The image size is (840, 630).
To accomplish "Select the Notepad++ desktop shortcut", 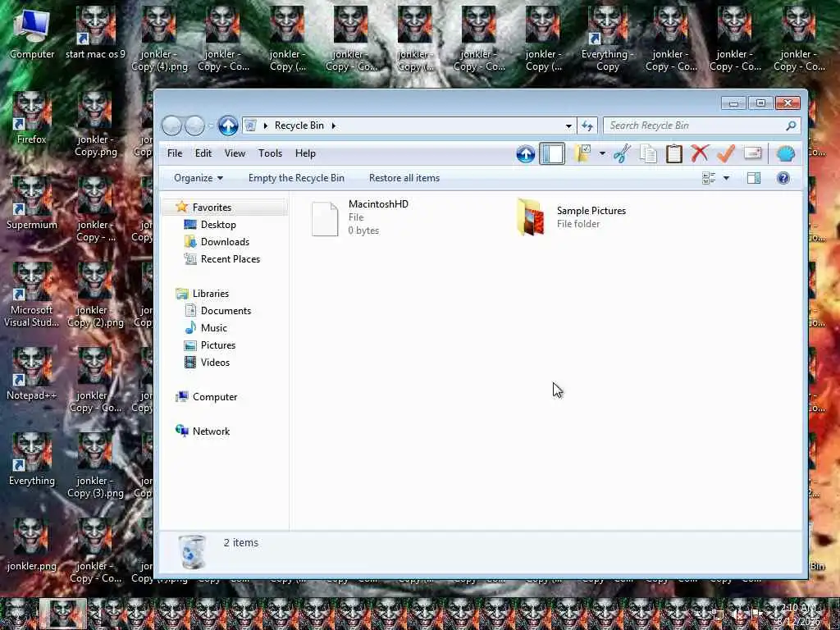I will click(32, 375).
